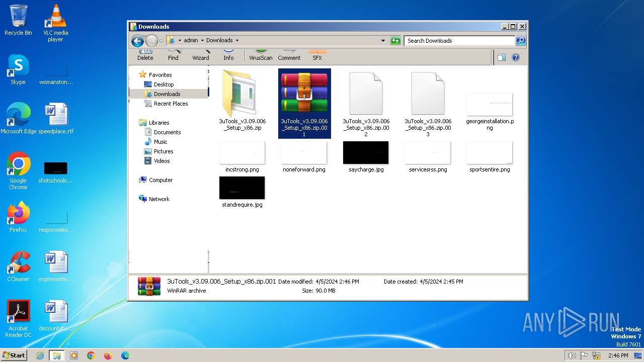Select Network in the navigation pane
644x362 pixels.
click(x=159, y=199)
